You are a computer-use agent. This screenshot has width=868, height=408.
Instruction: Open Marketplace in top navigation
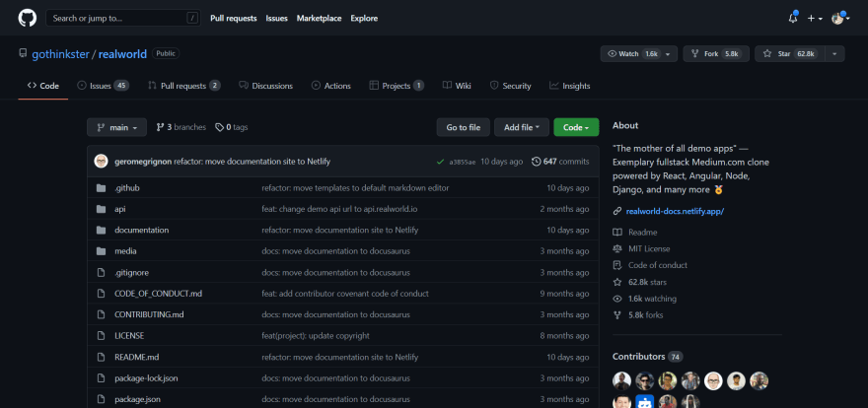(319, 19)
